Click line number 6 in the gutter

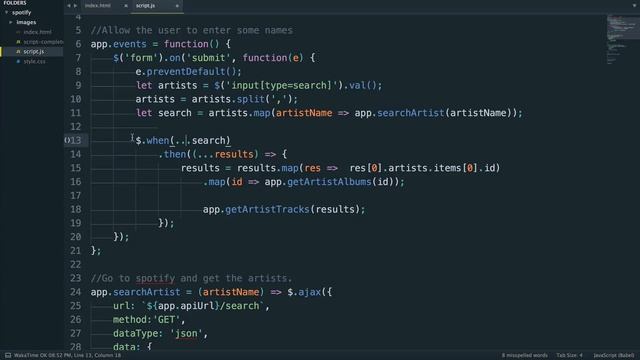click(x=78, y=44)
